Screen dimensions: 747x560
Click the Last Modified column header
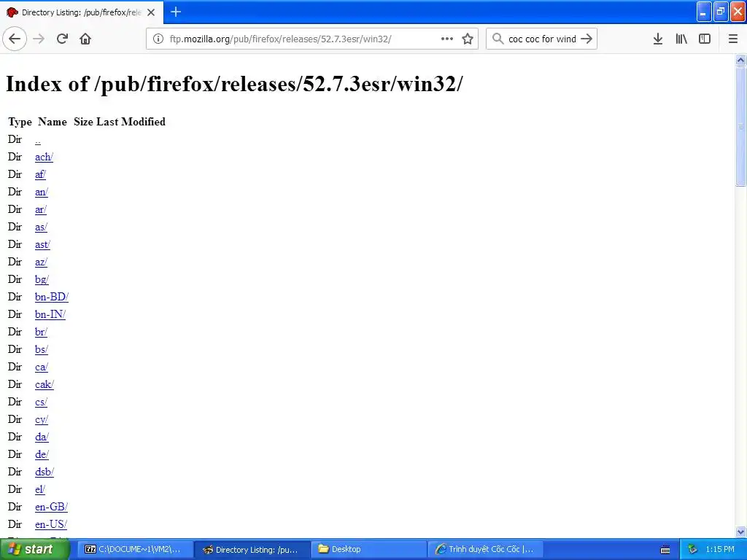click(x=131, y=122)
